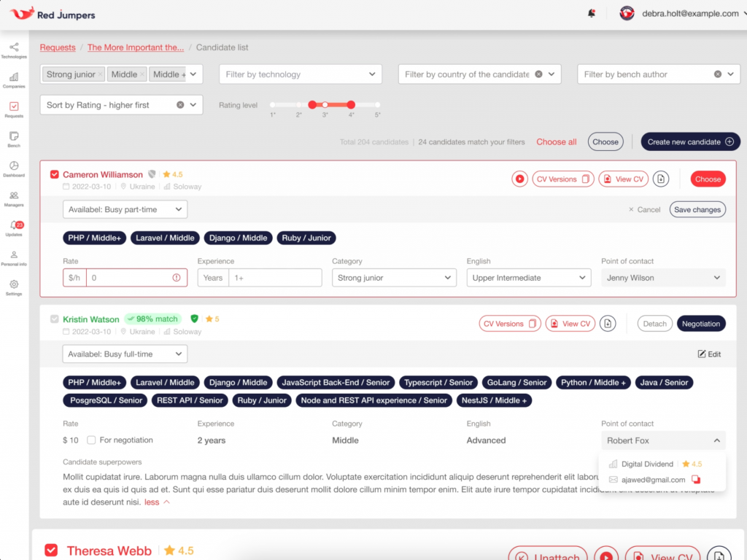747x560 pixels.
Task: Open Dashboard from the sidebar
Action: (x=14, y=169)
